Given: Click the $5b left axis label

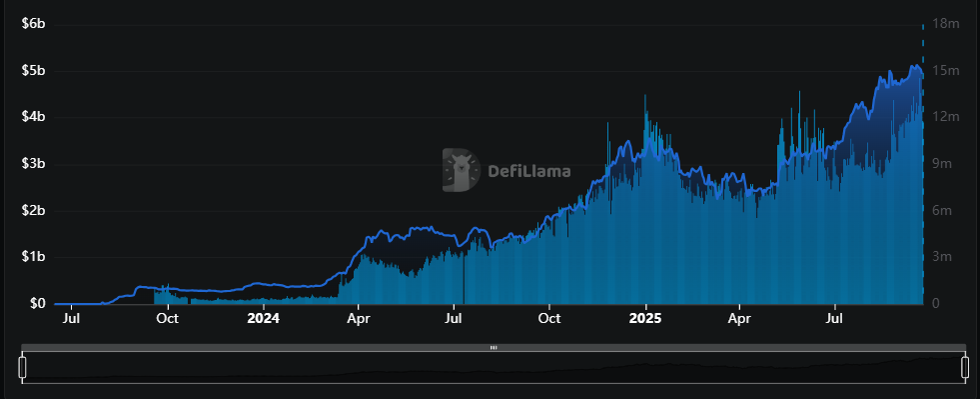Looking at the screenshot, I should coord(34,71).
